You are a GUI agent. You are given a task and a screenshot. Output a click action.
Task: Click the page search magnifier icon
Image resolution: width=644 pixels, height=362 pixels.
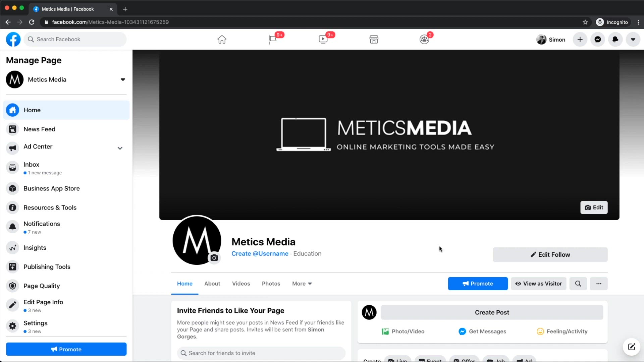[x=578, y=284]
